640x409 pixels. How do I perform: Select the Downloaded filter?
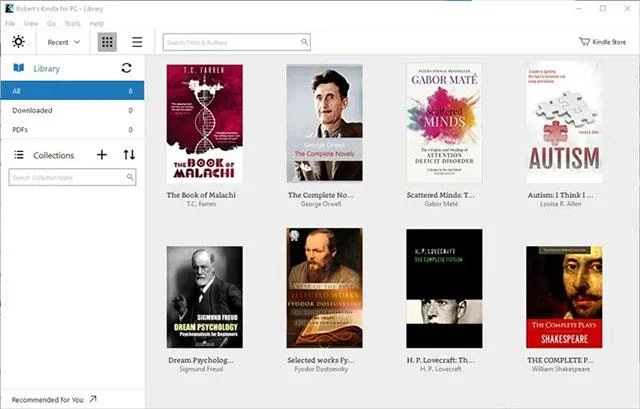tap(72, 110)
